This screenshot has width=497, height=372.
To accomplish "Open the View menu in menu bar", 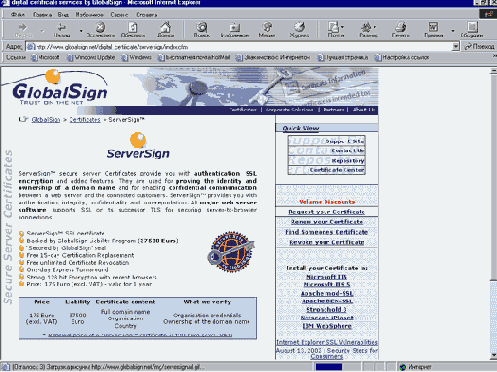I will coord(63,15).
